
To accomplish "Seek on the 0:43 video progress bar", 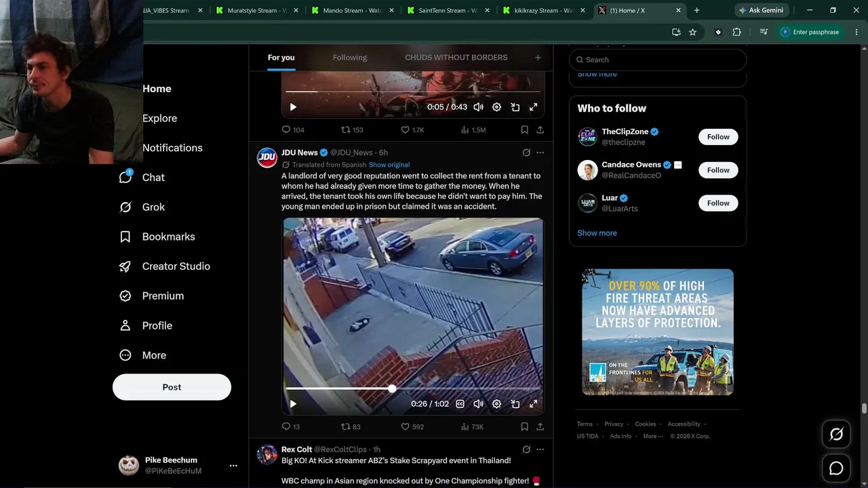I will point(412,91).
